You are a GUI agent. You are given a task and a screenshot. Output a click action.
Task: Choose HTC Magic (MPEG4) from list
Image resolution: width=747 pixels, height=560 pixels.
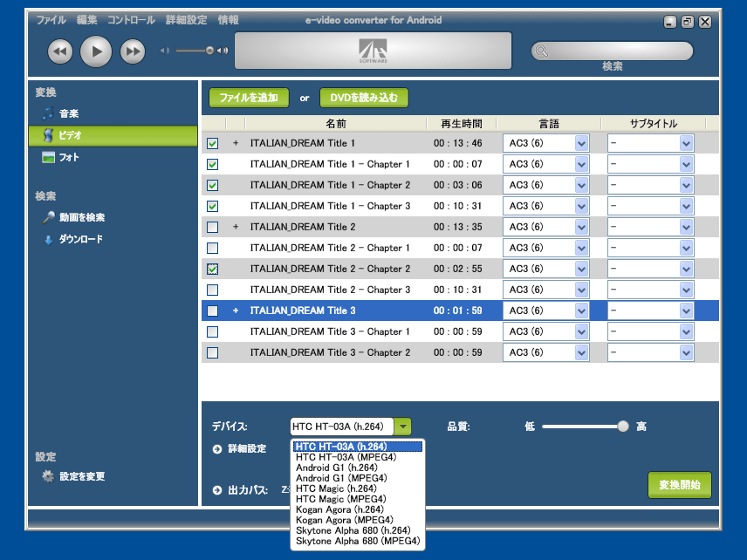pyautogui.click(x=340, y=499)
